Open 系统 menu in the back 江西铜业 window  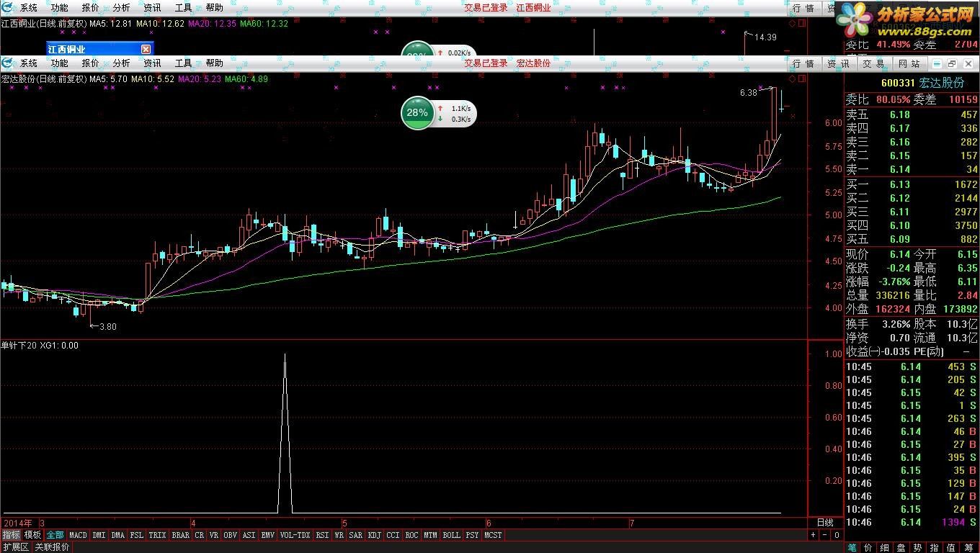pos(29,8)
